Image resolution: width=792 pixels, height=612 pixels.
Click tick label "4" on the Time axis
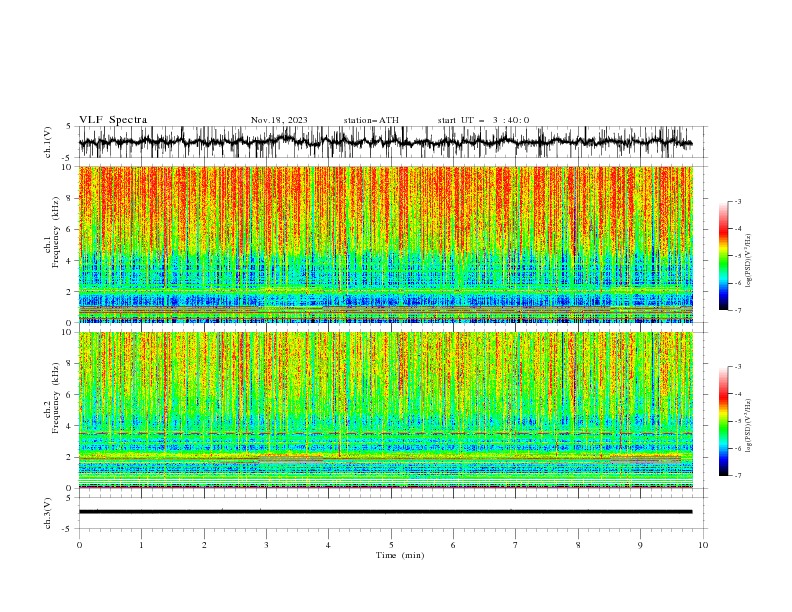point(328,545)
